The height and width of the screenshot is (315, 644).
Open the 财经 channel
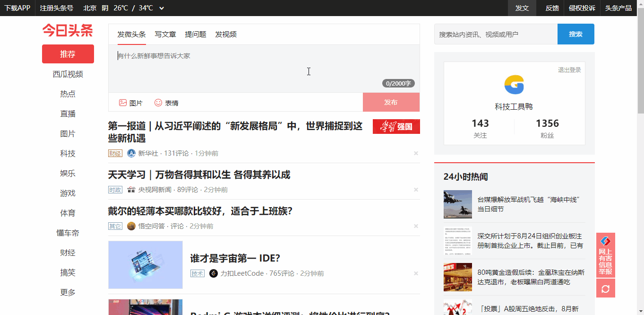tap(68, 253)
